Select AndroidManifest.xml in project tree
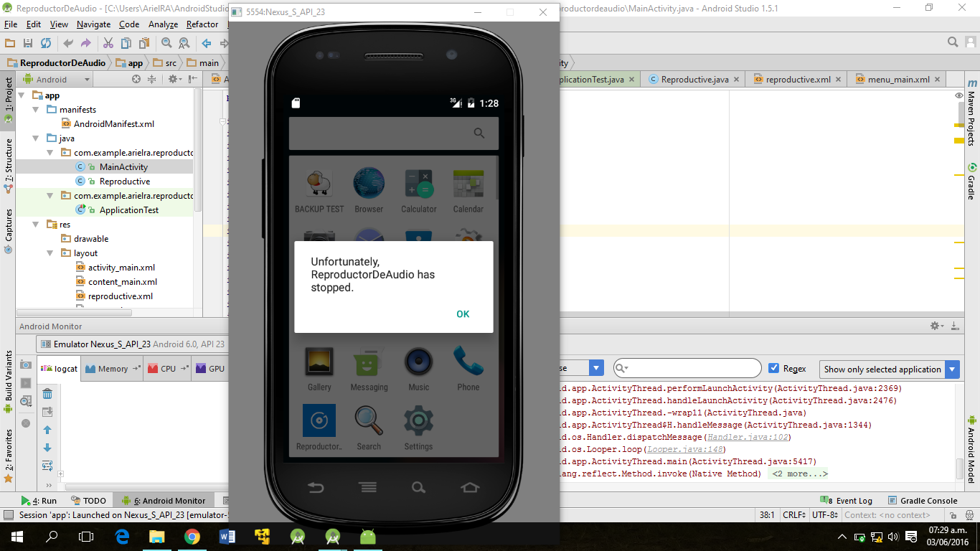This screenshot has width=980, height=551. click(x=114, y=124)
